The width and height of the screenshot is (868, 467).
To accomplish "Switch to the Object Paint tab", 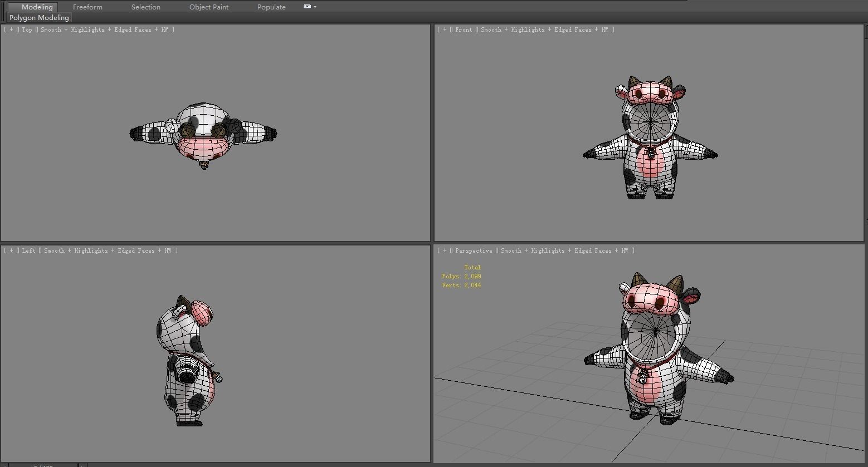I will click(x=209, y=7).
